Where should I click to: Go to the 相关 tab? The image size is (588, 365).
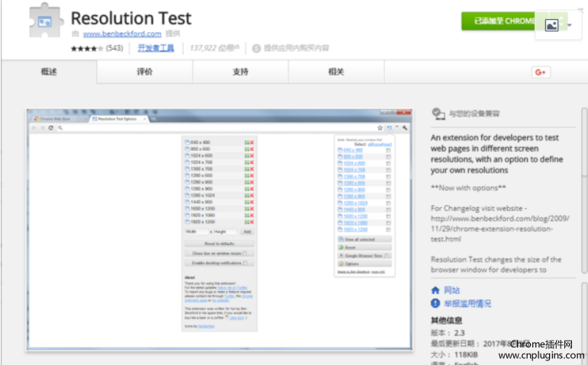tap(336, 72)
